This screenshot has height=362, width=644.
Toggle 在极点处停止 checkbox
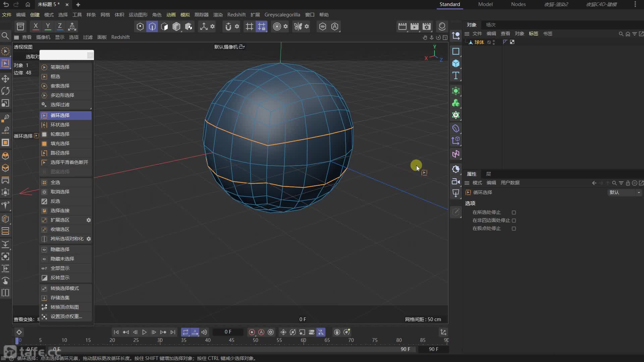click(x=514, y=229)
